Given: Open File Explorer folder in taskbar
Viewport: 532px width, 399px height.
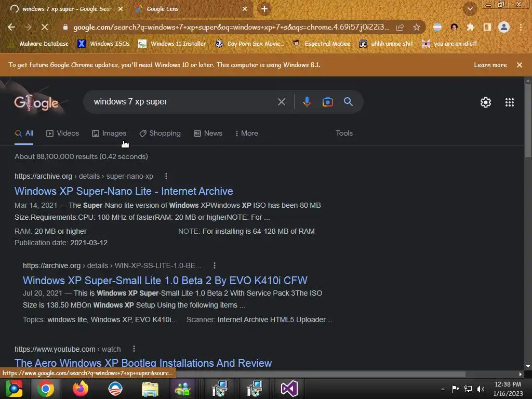Looking at the screenshot, I should click(x=150, y=389).
